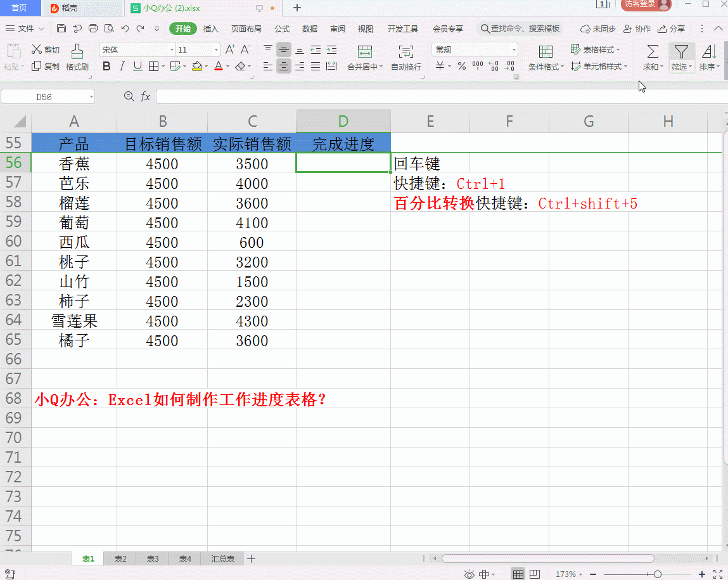Click the Not Synced (未同步) button

pos(598,29)
